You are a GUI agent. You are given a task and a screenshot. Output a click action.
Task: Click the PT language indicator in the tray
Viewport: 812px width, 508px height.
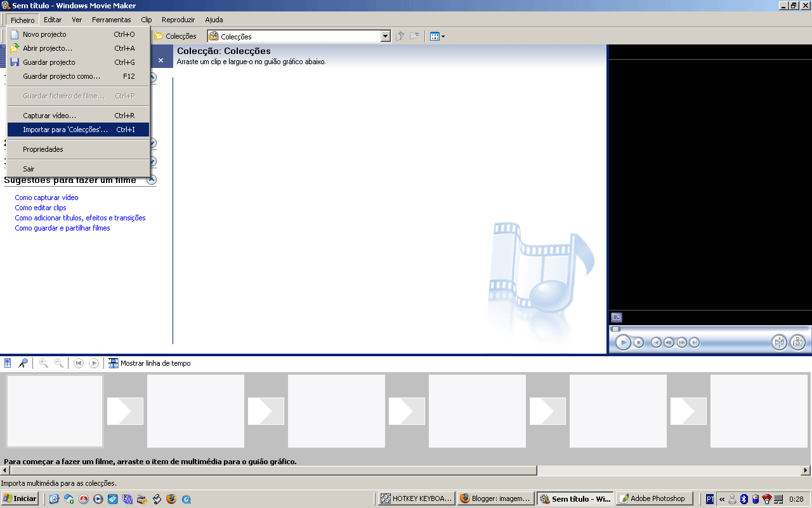click(x=710, y=499)
